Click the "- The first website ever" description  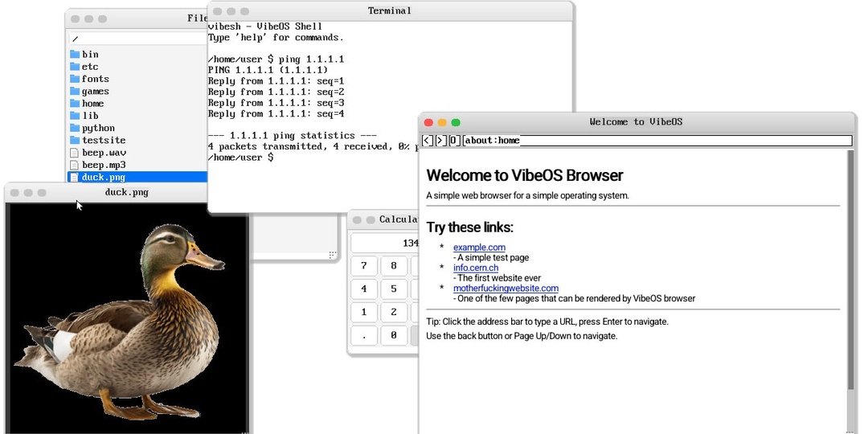pyautogui.click(x=497, y=278)
